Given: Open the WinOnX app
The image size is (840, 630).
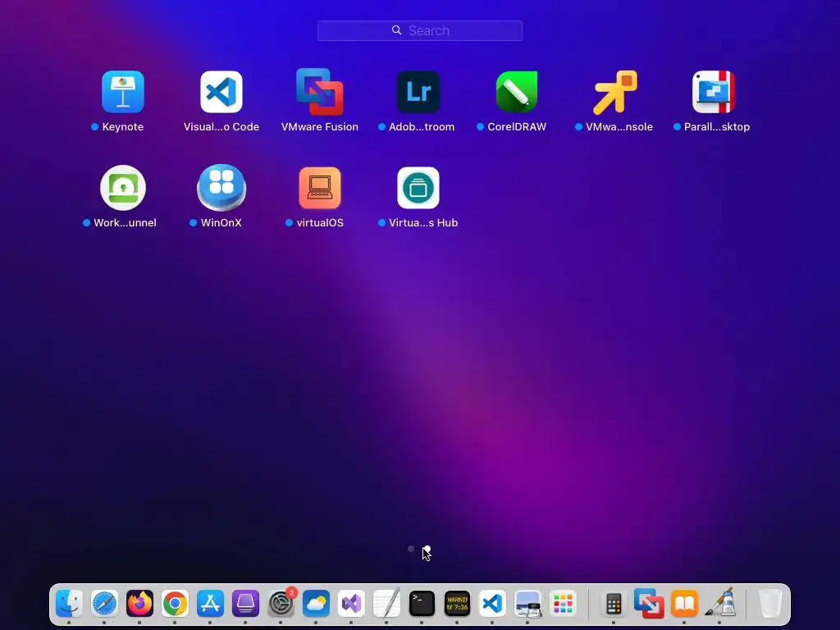Looking at the screenshot, I should click(221, 188).
